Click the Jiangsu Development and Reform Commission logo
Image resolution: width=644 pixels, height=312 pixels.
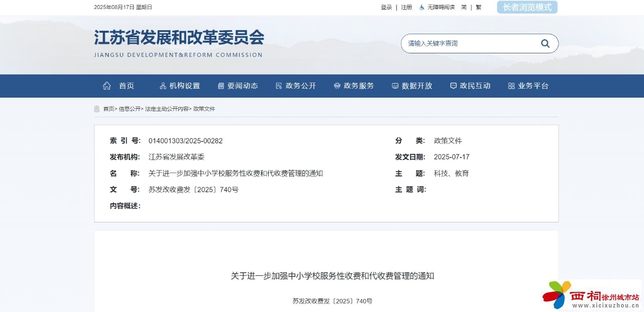tap(179, 43)
